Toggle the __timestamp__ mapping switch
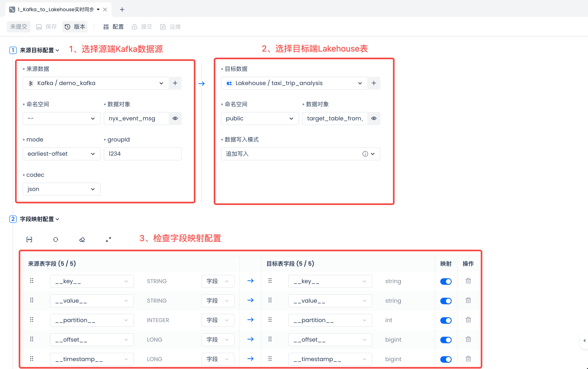This screenshot has width=588, height=369. pos(446,359)
